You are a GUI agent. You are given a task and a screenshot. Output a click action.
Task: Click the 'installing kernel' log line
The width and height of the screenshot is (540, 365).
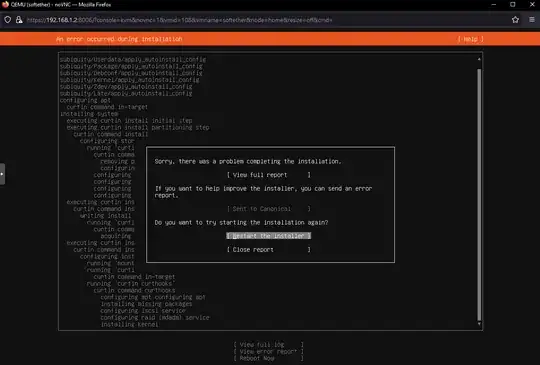(x=129, y=324)
